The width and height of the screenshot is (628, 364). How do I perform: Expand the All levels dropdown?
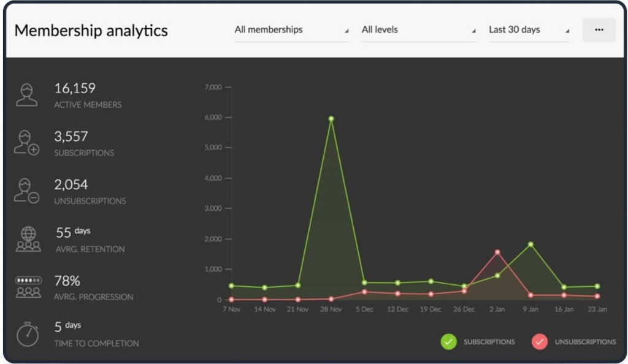418,29
